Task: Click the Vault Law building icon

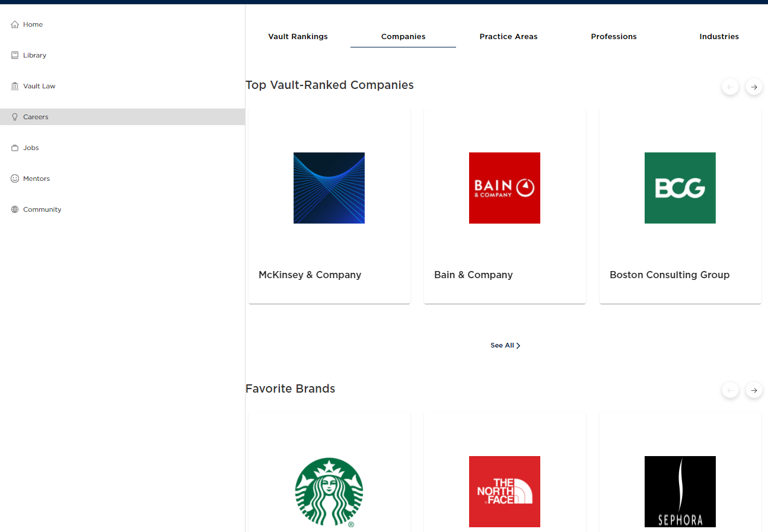Action: point(15,87)
